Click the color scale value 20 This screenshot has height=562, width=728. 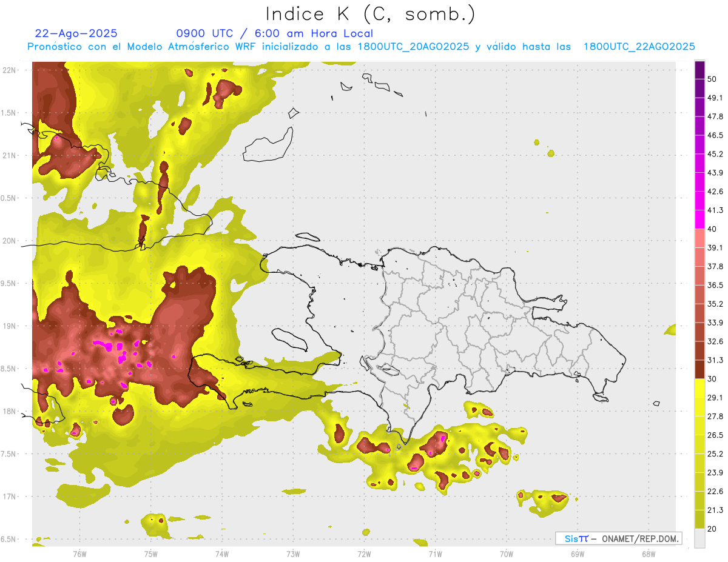pos(712,529)
